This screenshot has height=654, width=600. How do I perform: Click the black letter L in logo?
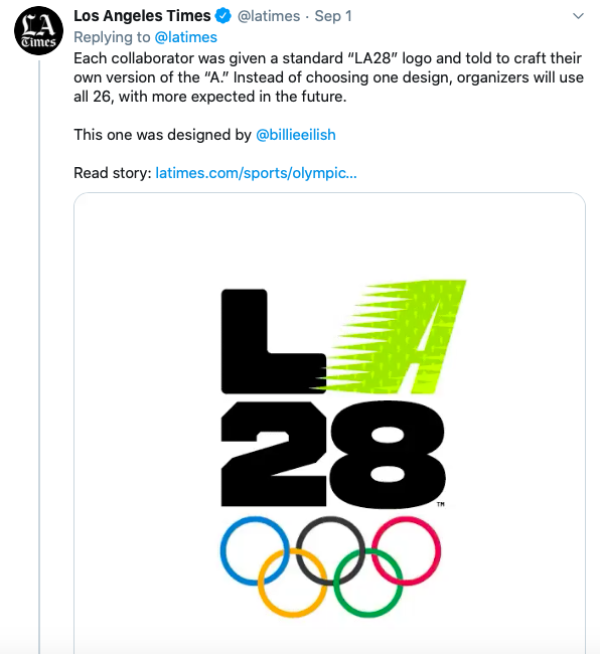pos(273,341)
